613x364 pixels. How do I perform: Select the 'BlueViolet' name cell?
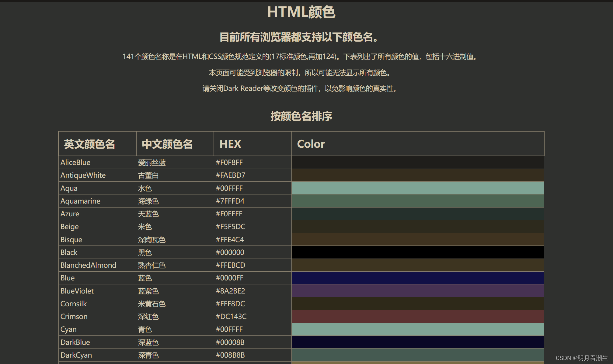pos(97,291)
